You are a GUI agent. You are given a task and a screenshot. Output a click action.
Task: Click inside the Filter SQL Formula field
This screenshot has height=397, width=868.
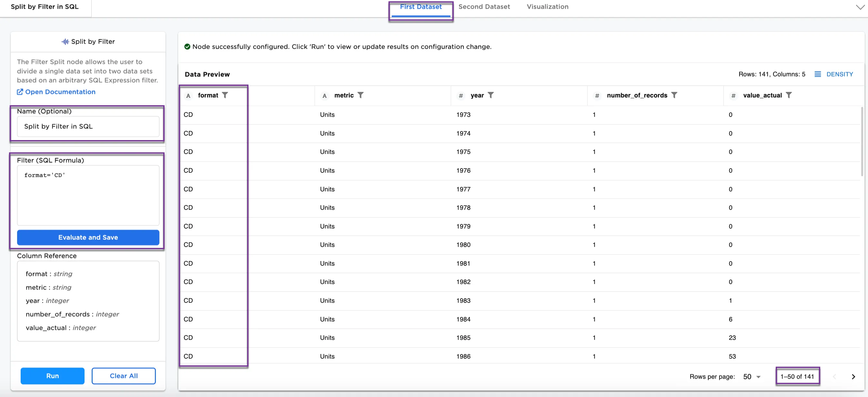pos(88,195)
